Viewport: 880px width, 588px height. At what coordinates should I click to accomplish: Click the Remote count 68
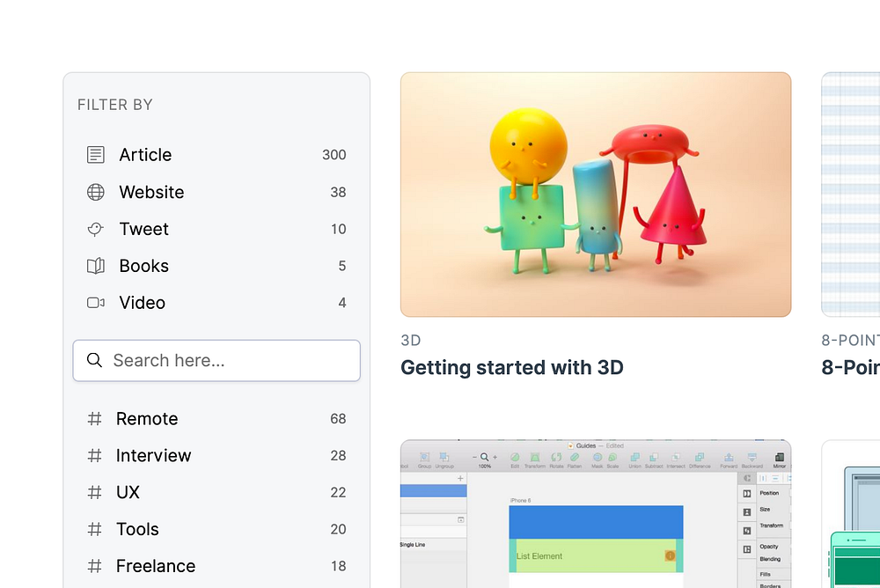tap(338, 418)
